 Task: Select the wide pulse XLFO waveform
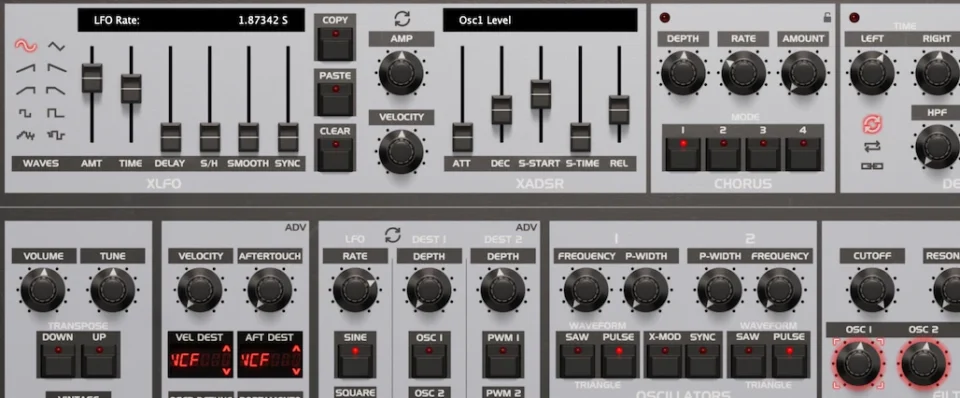[56, 113]
